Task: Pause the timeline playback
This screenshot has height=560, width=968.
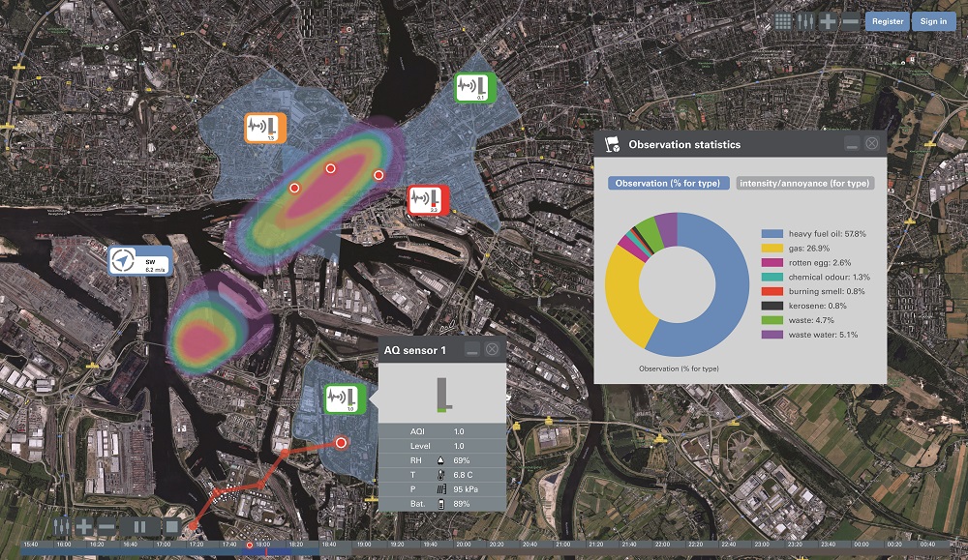Action: pyautogui.click(x=139, y=527)
